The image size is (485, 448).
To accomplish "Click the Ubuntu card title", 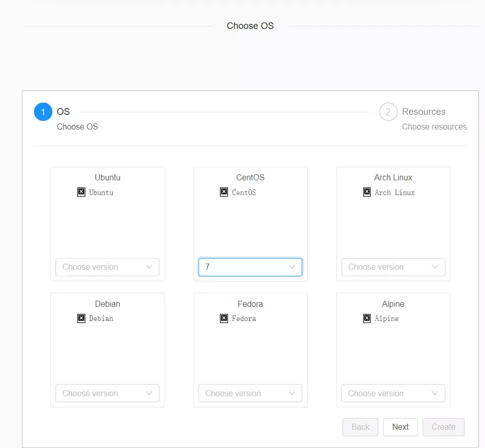I will pyautogui.click(x=107, y=178).
